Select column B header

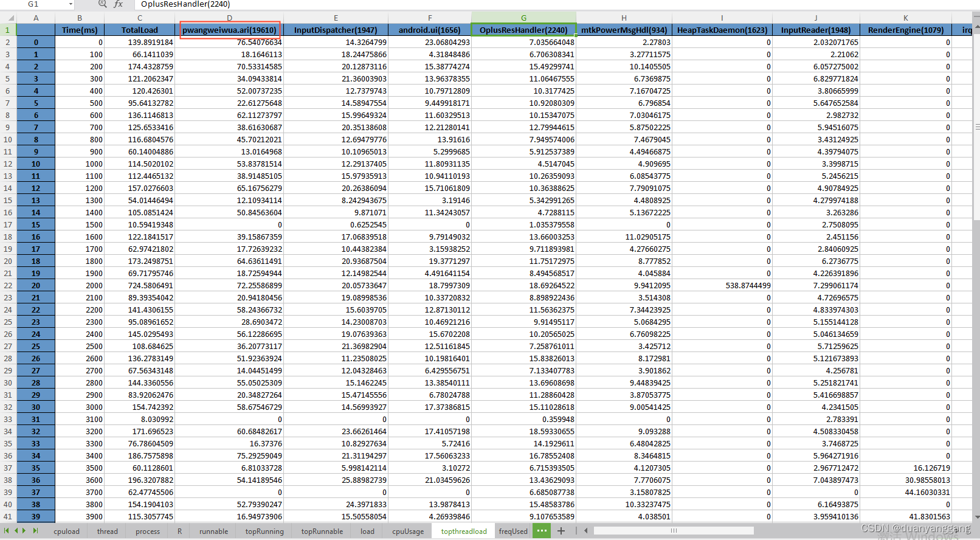coord(80,18)
